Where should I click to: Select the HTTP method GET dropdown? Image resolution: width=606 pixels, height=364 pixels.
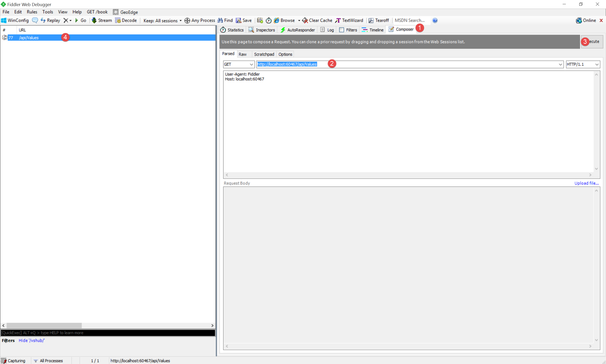click(237, 64)
